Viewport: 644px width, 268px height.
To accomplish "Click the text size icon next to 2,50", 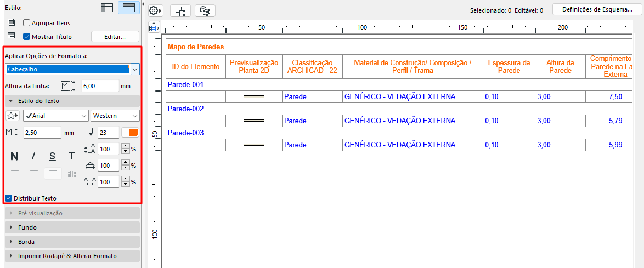I will coord(11,132).
